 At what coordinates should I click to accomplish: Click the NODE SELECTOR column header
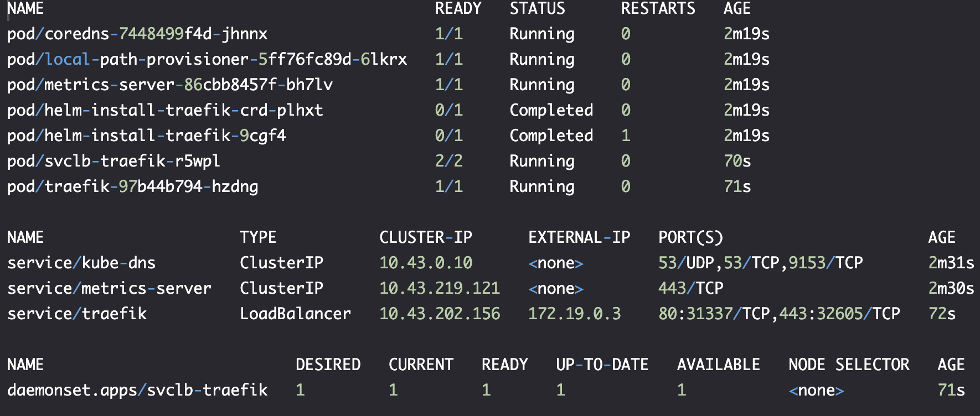(849, 365)
